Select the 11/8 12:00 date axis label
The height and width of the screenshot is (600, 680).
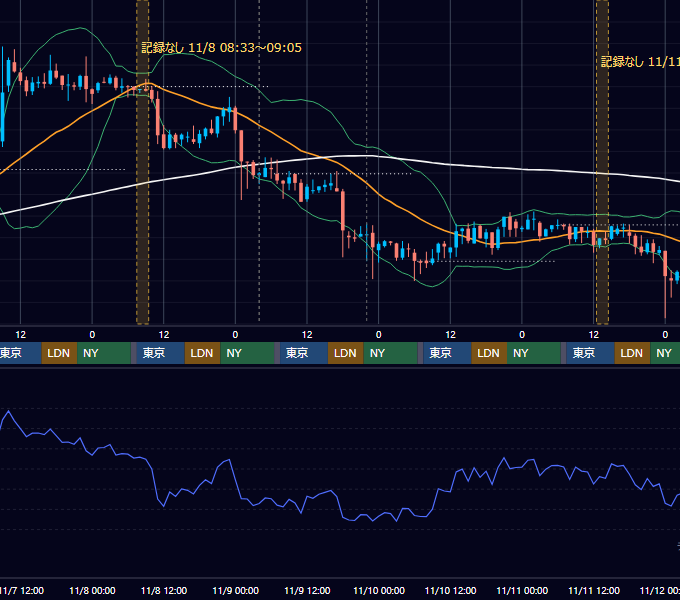coord(164,591)
